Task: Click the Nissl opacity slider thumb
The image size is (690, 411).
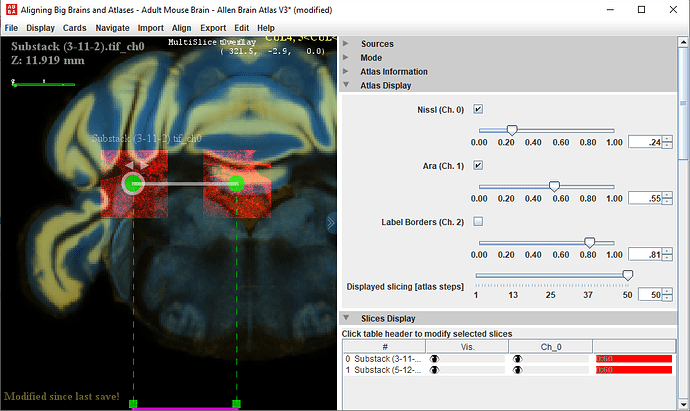Action: 512,130
